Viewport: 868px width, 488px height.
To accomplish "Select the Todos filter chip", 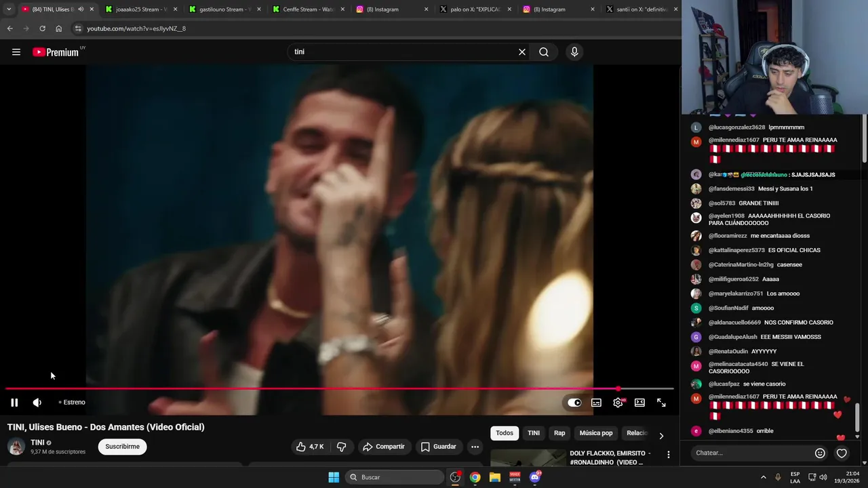I will (x=505, y=433).
